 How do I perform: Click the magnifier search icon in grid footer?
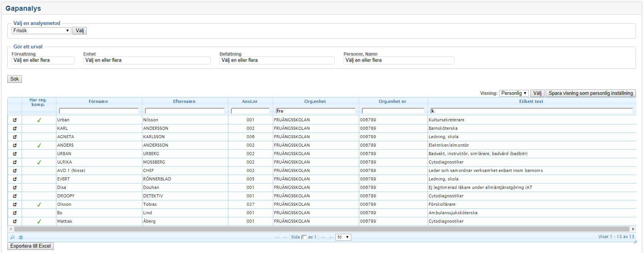point(12,237)
